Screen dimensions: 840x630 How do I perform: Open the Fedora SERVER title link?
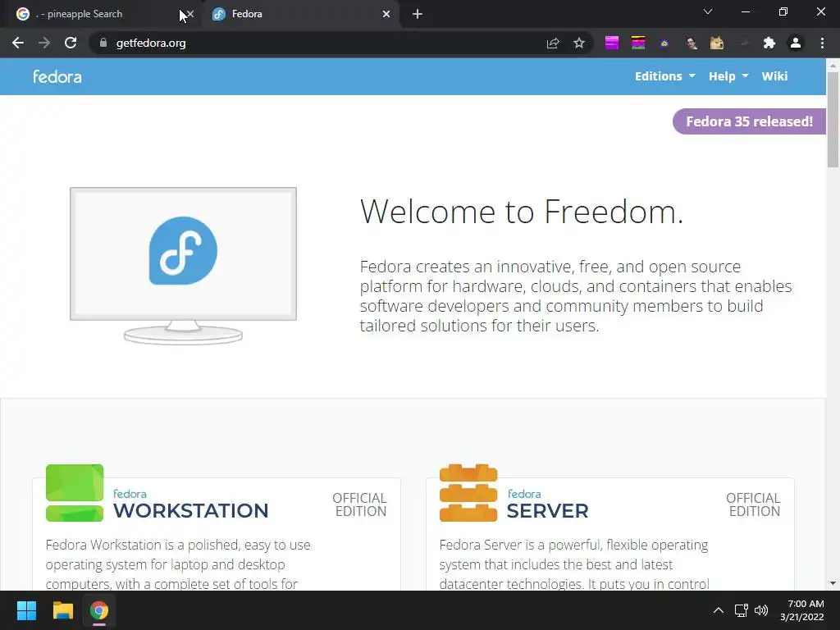point(547,504)
